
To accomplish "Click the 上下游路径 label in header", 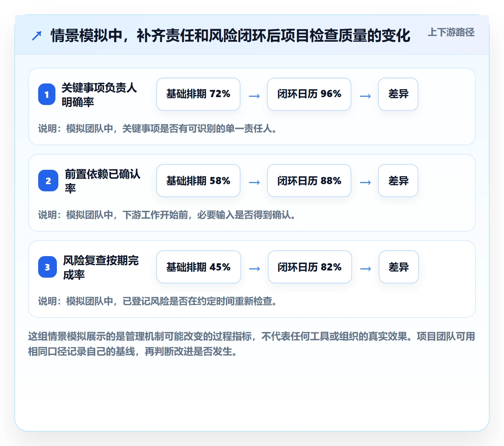I will (451, 32).
